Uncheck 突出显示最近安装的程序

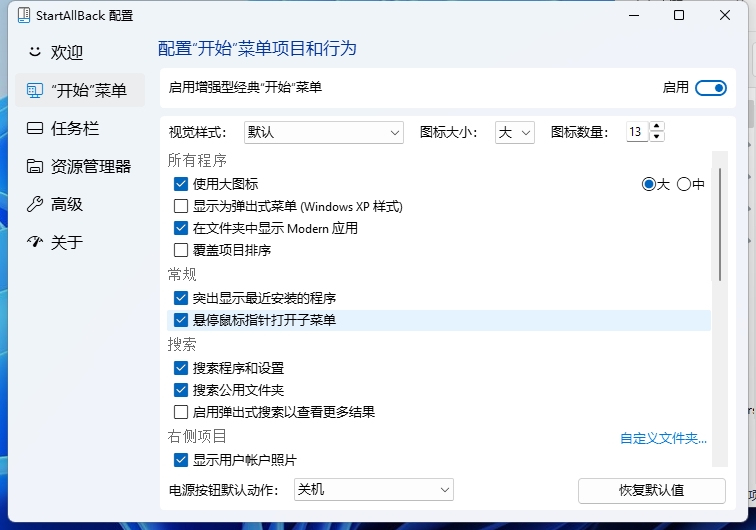[x=181, y=298]
